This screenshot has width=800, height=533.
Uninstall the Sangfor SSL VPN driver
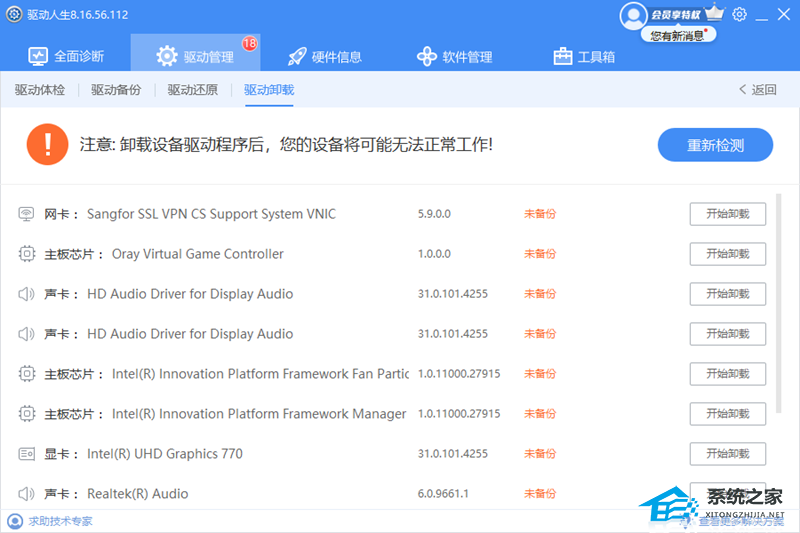click(728, 214)
